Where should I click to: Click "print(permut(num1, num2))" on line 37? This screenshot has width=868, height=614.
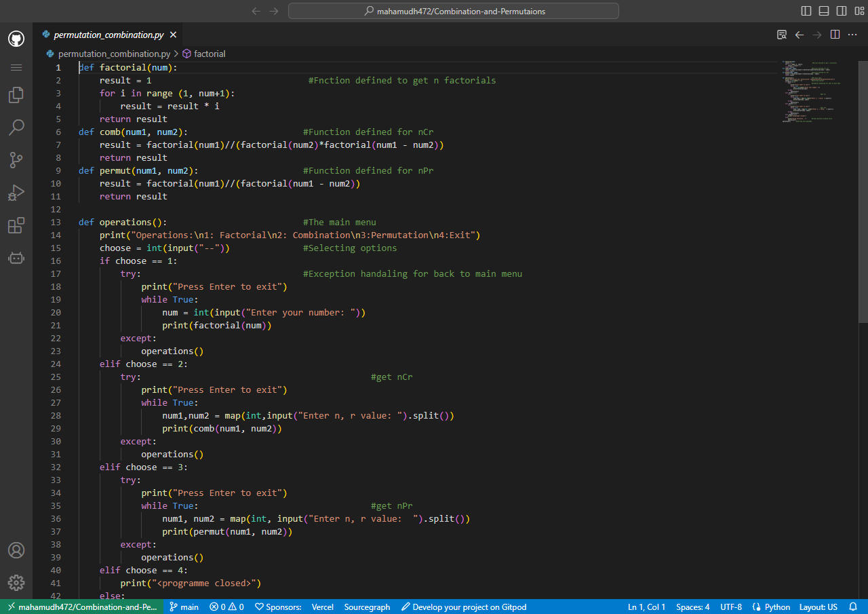point(227,531)
